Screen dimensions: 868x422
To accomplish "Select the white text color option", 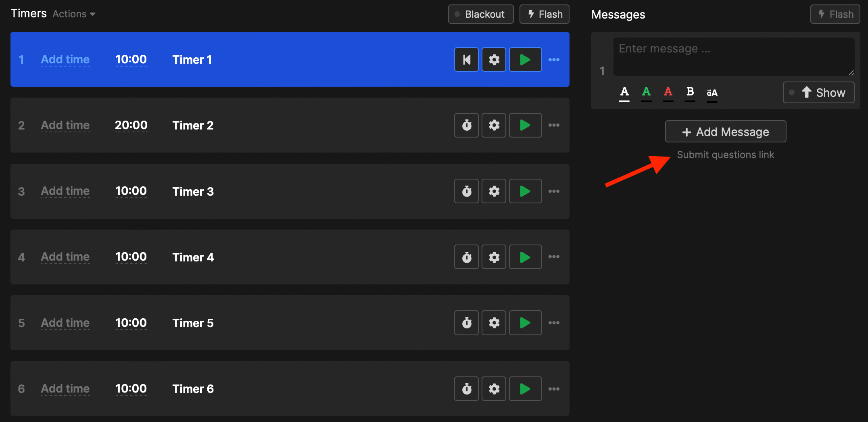I will pyautogui.click(x=624, y=92).
